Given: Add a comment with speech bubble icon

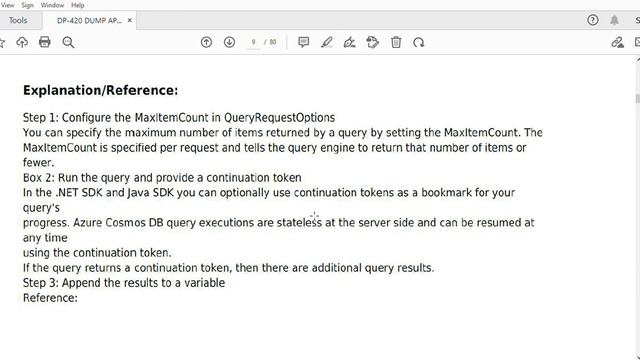Looking at the screenshot, I should coord(303,42).
